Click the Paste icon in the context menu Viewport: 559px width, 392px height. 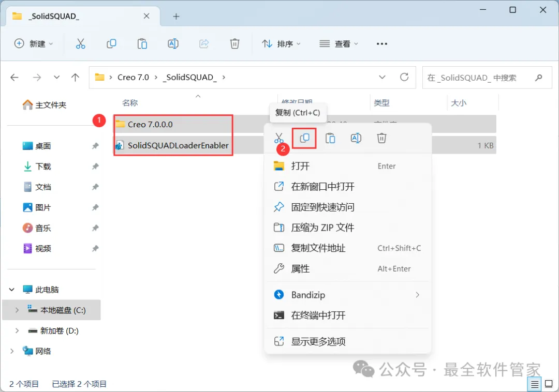point(330,138)
